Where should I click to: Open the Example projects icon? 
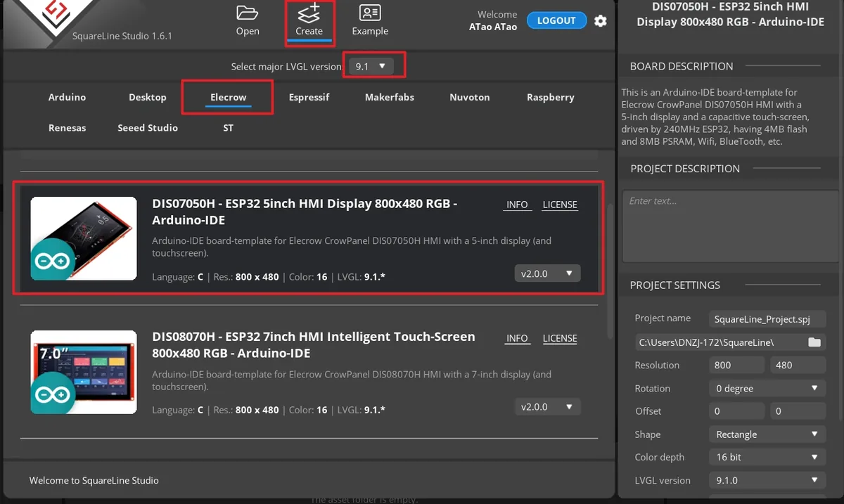point(370,20)
